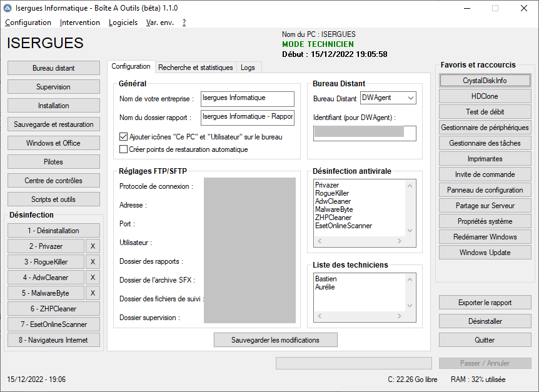Viewport: 539px width, 392px height.
Task: Switch to Recherche et statistiques tab
Action: (x=196, y=68)
